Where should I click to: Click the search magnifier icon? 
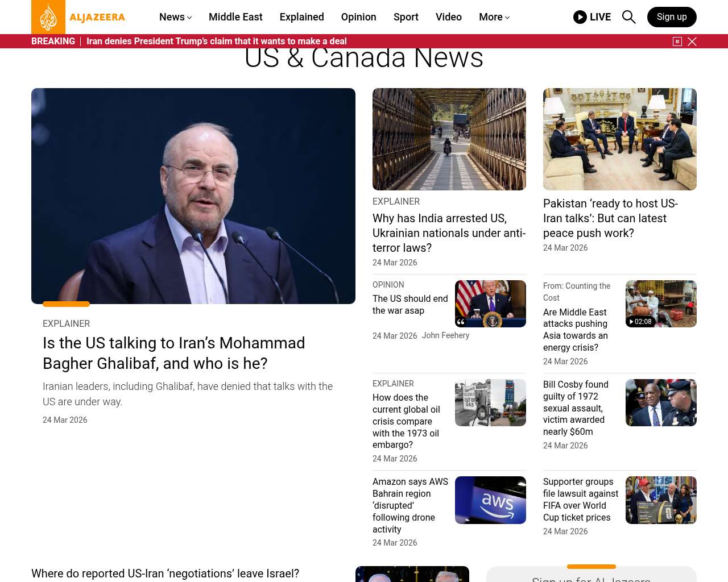tap(628, 17)
